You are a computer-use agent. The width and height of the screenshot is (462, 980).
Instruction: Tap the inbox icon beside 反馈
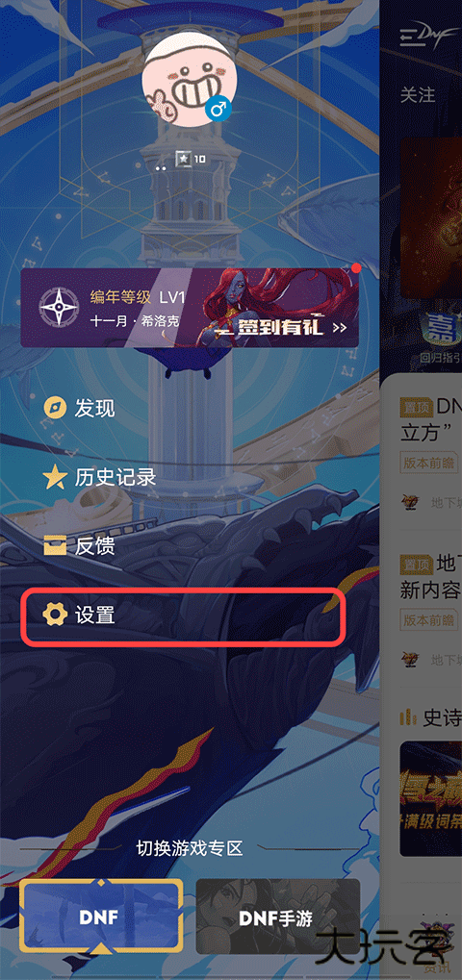[x=55, y=546]
